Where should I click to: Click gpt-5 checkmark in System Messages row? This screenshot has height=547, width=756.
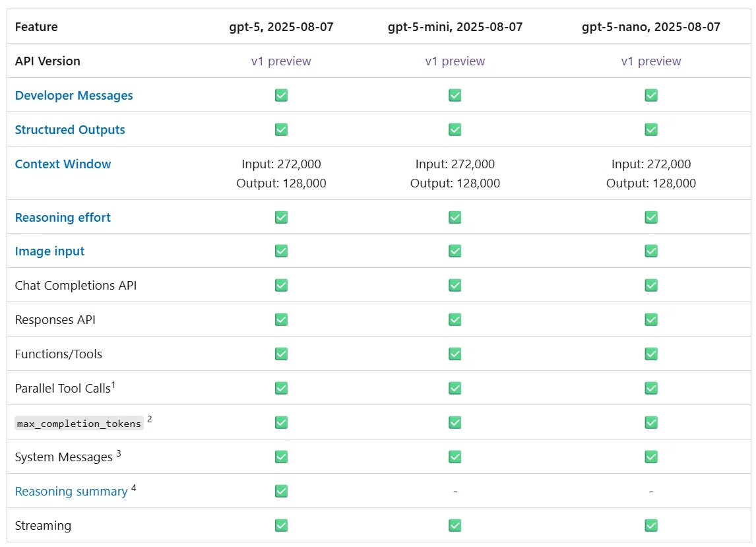[281, 457]
